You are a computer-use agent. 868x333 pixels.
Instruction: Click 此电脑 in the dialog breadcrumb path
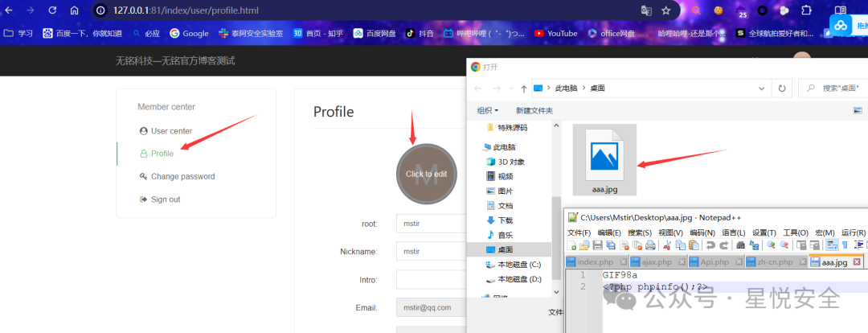tap(566, 88)
